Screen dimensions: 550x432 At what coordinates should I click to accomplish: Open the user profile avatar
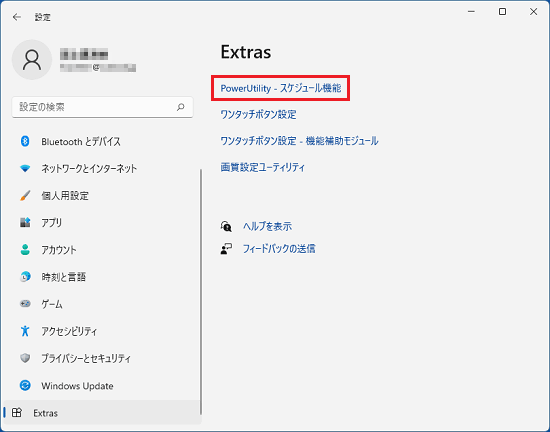click(32, 60)
